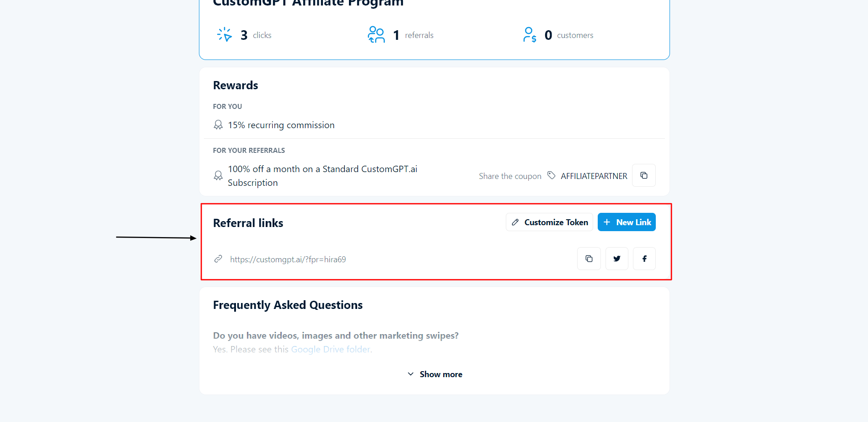Screen dimensions: 868x422
Task: Click the '100% off a month' reward text
Action: [322, 176]
